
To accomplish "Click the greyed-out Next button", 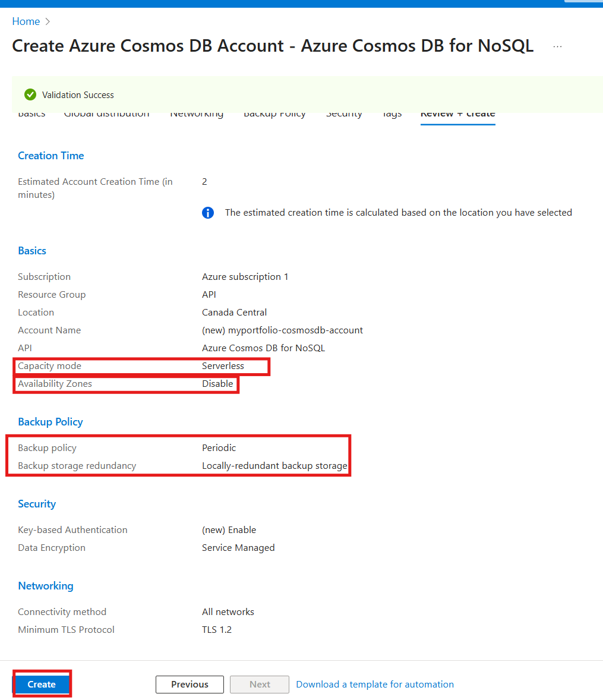I will (x=259, y=684).
